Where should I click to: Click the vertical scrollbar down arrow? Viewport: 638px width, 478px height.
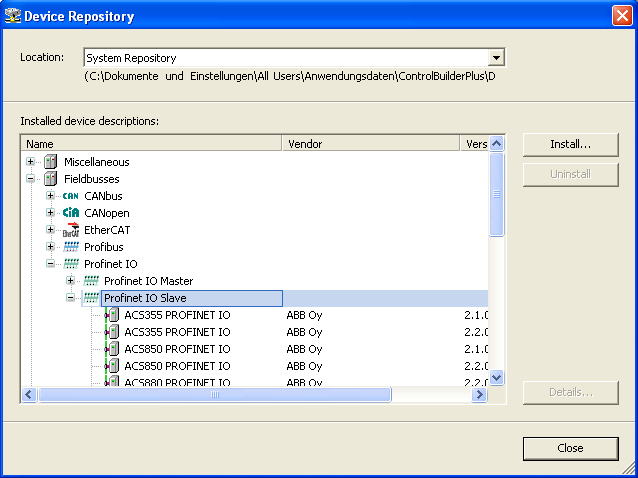pos(497,377)
